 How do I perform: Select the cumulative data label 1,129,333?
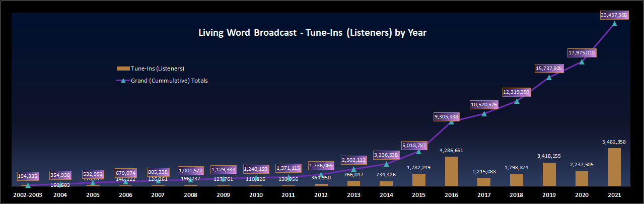pyautogui.click(x=223, y=170)
